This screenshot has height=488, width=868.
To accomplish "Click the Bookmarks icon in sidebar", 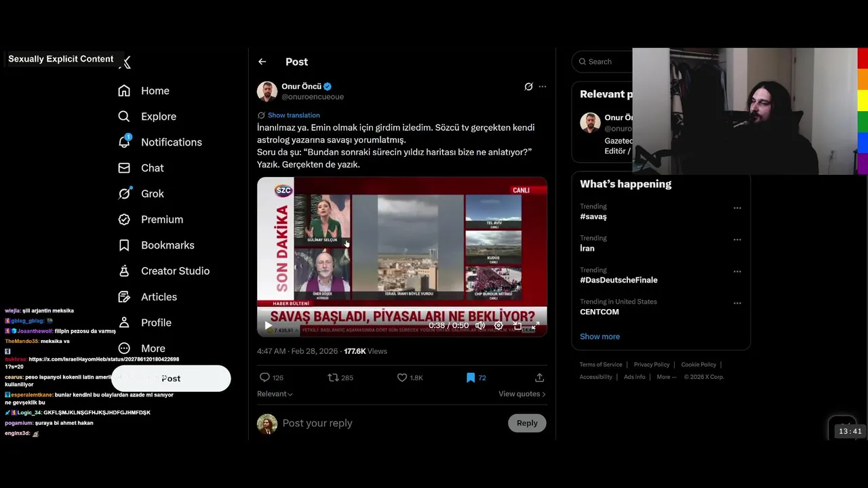I will 124,245.
